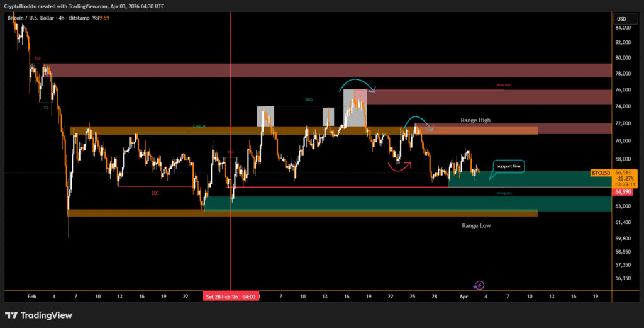Open the USD currency selector
Viewport: 644px width, 328px height.
click(621, 19)
